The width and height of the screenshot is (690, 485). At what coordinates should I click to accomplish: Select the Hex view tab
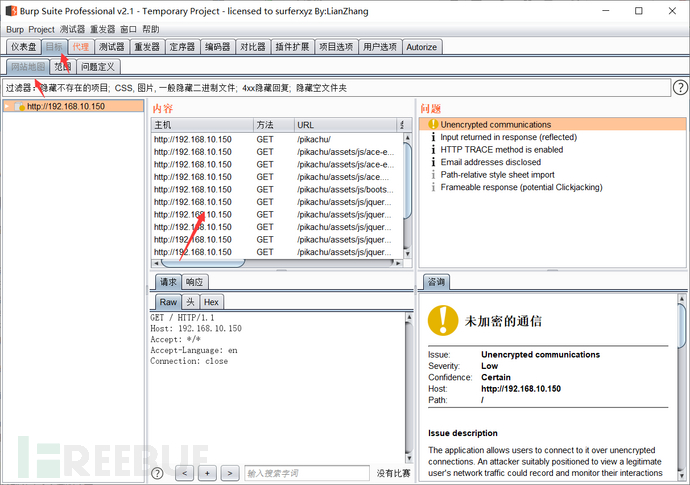coord(211,302)
